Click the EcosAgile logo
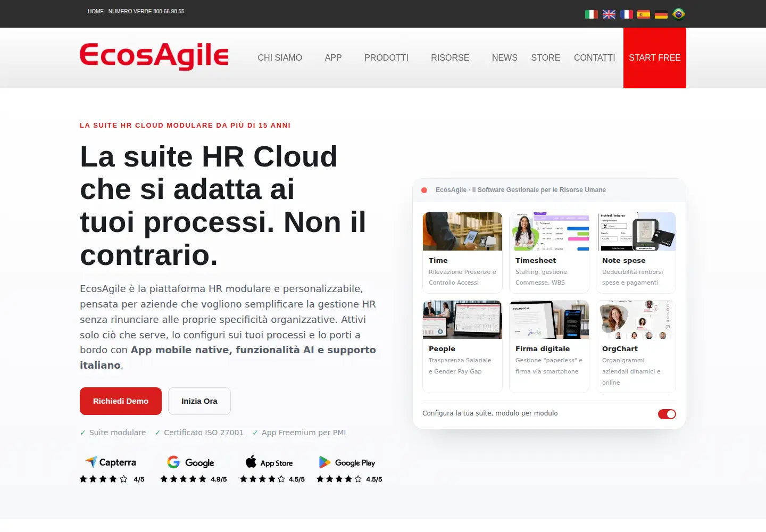This screenshot has height=532, width=766. [154, 56]
